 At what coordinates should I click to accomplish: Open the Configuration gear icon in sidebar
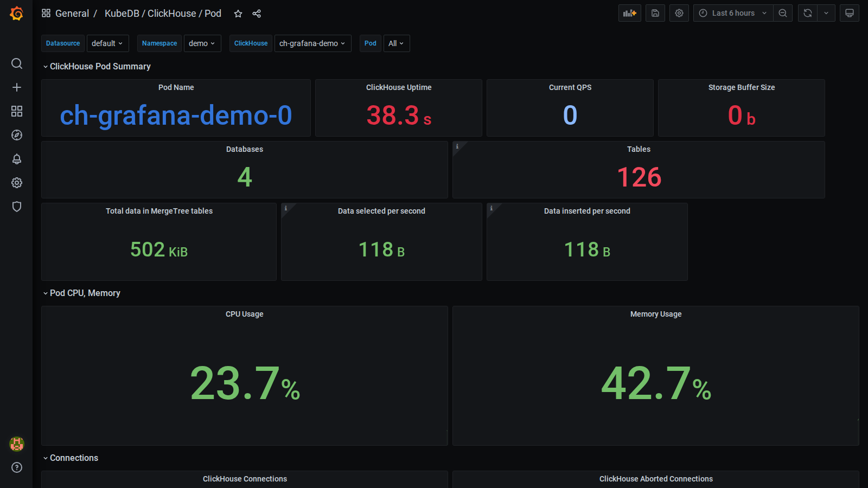click(x=17, y=183)
